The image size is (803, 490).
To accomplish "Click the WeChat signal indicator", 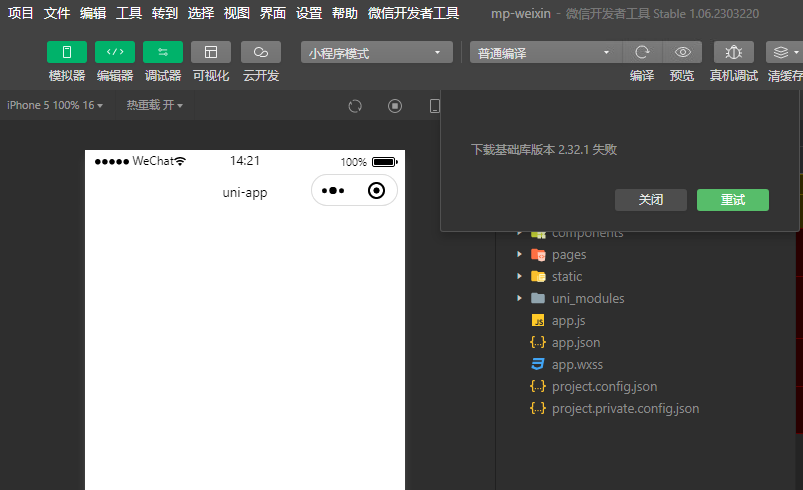I will point(140,161).
